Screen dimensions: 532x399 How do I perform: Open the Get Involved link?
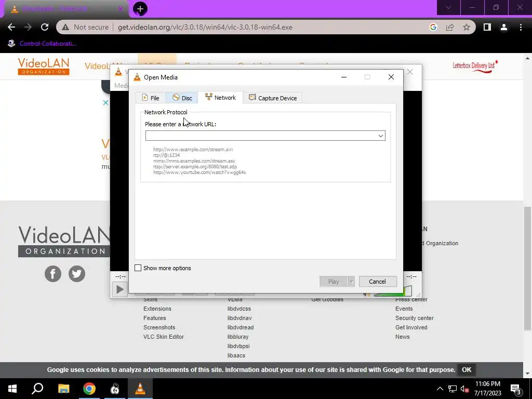pos(411,327)
